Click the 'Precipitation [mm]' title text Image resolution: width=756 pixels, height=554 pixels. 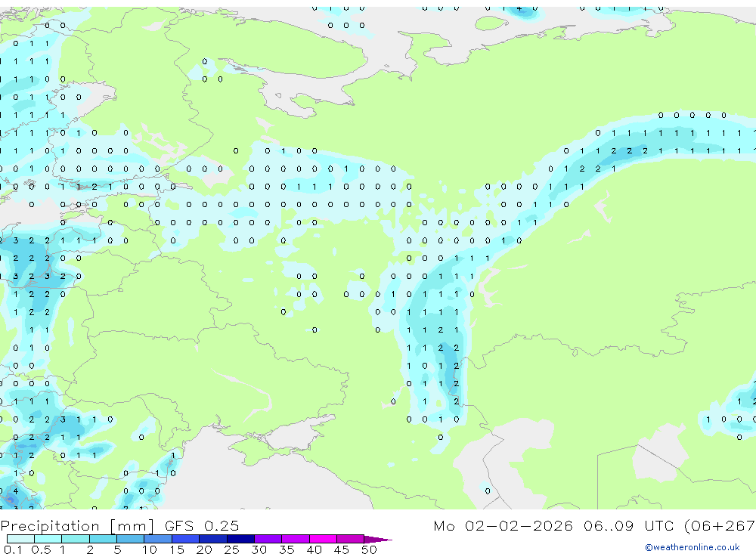pos(78,526)
